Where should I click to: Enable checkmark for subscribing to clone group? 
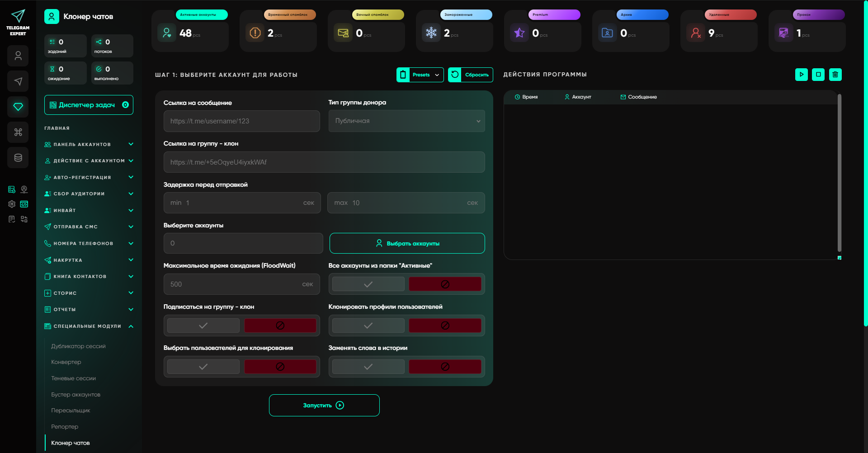(x=203, y=326)
